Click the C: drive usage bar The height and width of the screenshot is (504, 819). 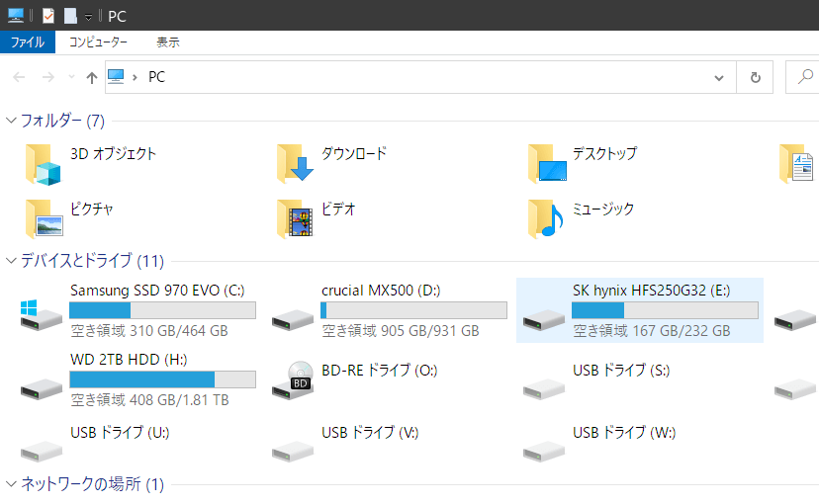(x=162, y=310)
